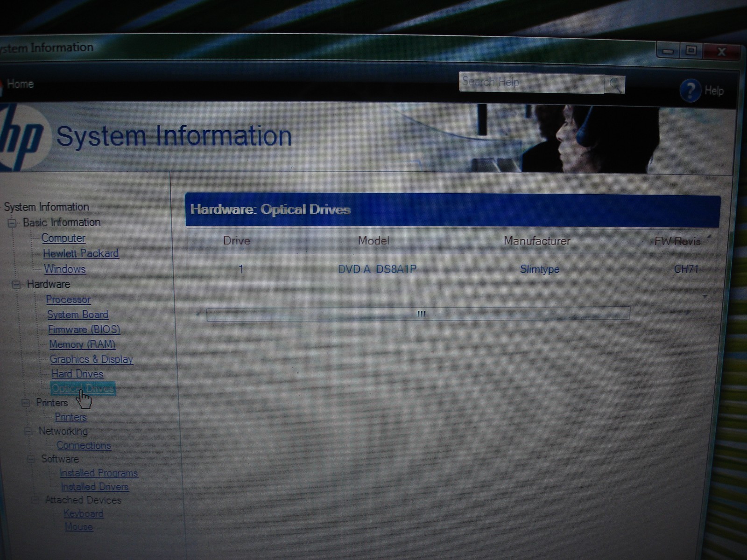Click the horizontal scrollbar thumb
Screen dimensions: 747x560
[418, 314]
